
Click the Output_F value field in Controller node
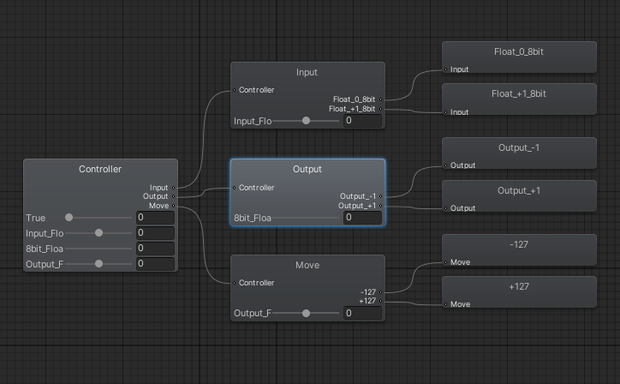tap(155, 264)
